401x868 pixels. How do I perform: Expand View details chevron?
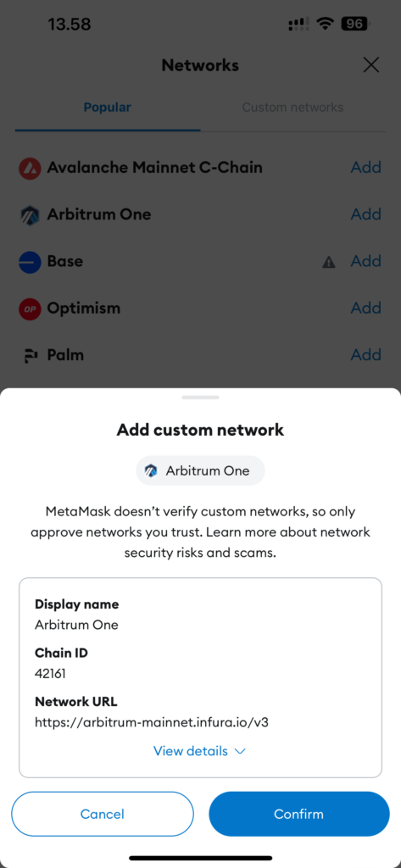click(240, 751)
